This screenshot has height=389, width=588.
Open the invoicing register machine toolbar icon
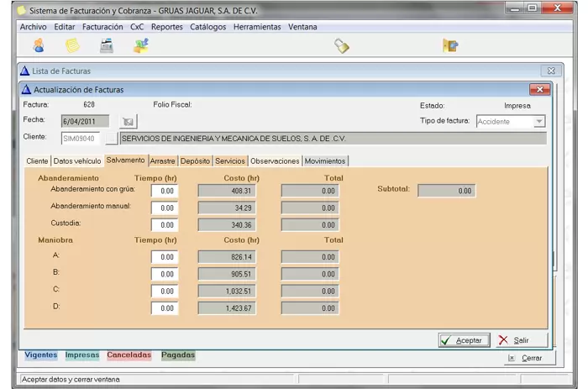107,46
